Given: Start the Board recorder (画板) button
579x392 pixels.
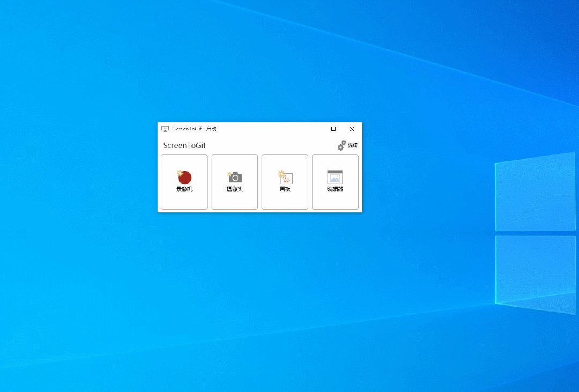Looking at the screenshot, I should [285, 182].
